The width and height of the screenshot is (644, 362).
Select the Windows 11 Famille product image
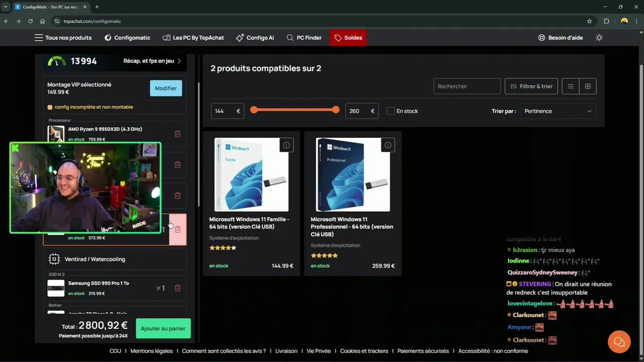click(252, 174)
